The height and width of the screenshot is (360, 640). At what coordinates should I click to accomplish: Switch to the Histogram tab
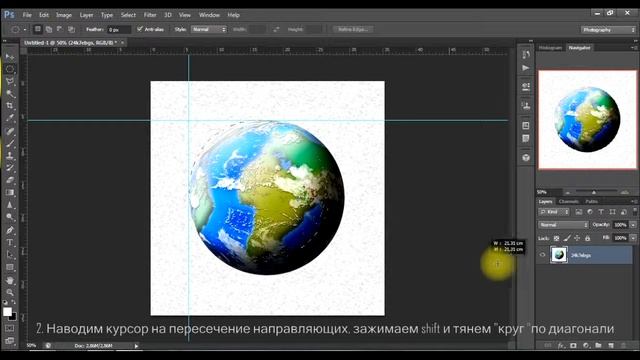click(x=550, y=48)
